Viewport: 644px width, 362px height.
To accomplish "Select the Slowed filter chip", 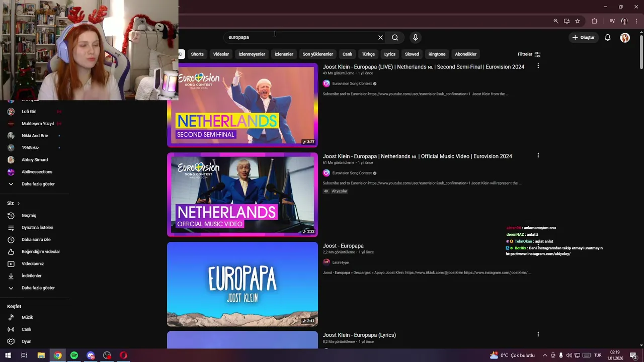I will pyautogui.click(x=412, y=54).
